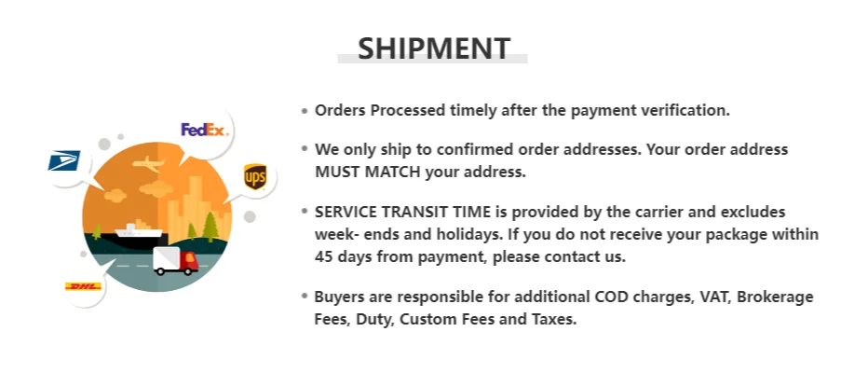Click the DHL logo bubble
Image resolution: width=868 pixels, height=373 pixels.
[x=83, y=286]
